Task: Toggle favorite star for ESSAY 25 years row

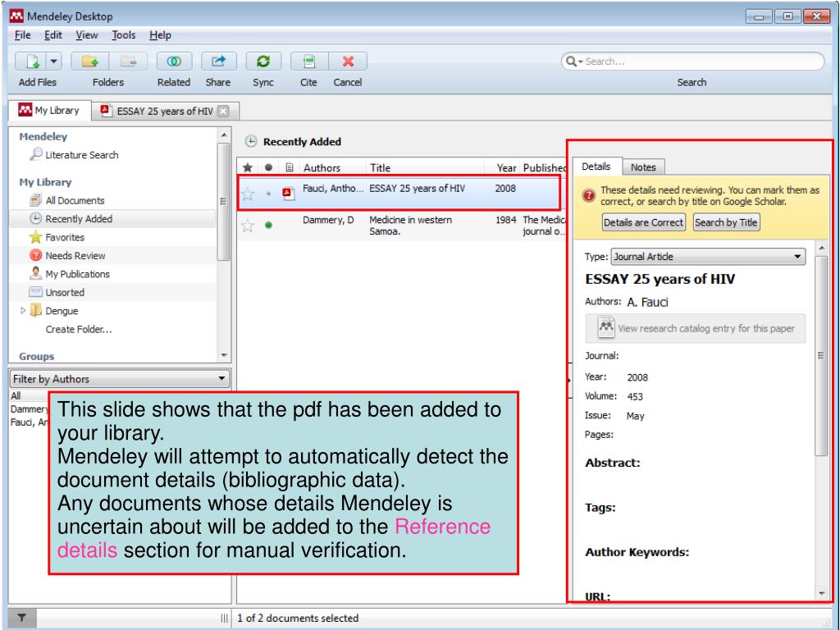Action: [248, 194]
